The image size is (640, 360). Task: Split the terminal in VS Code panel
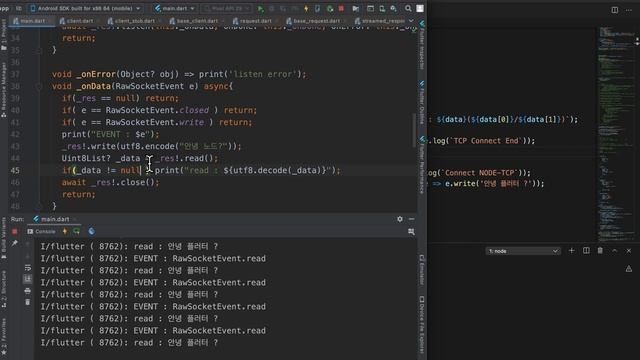click(x=586, y=251)
